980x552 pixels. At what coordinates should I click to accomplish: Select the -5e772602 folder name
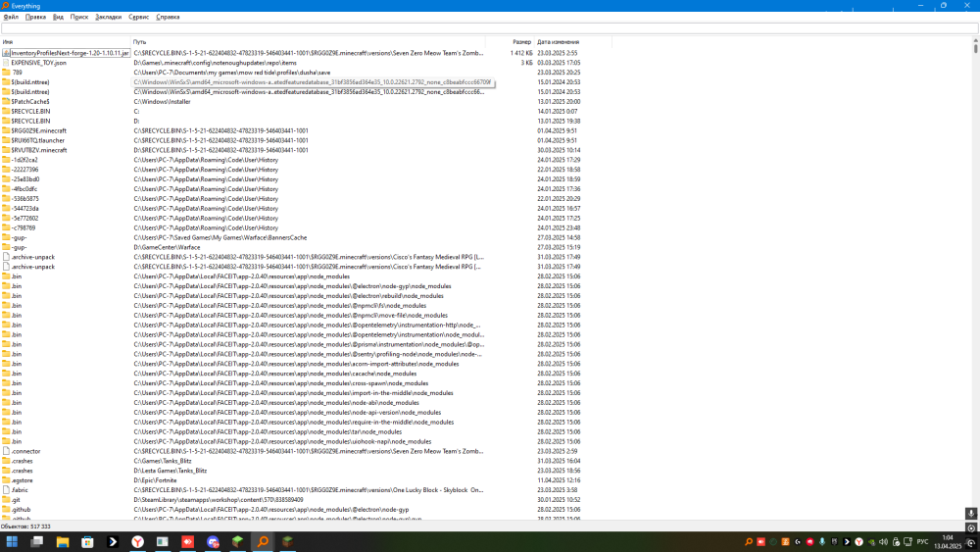click(24, 219)
